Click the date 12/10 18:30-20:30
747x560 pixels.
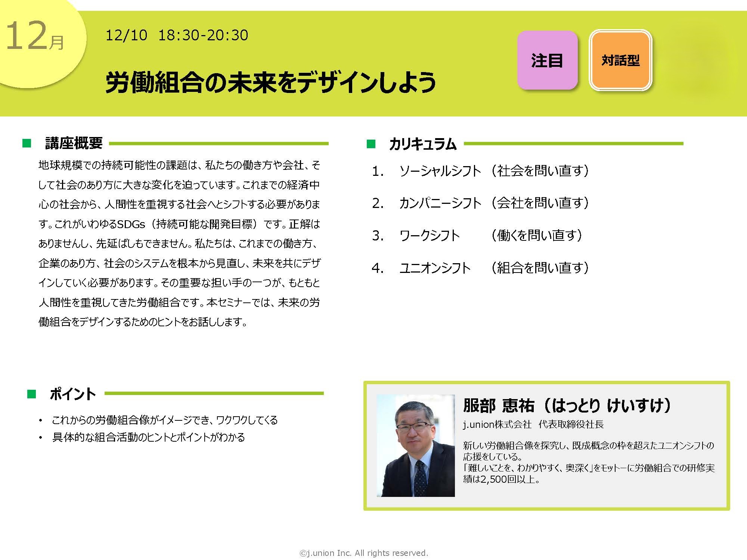point(177,35)
